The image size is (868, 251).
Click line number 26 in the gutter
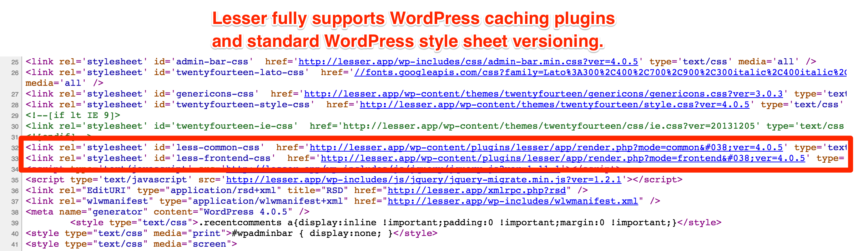15,73
